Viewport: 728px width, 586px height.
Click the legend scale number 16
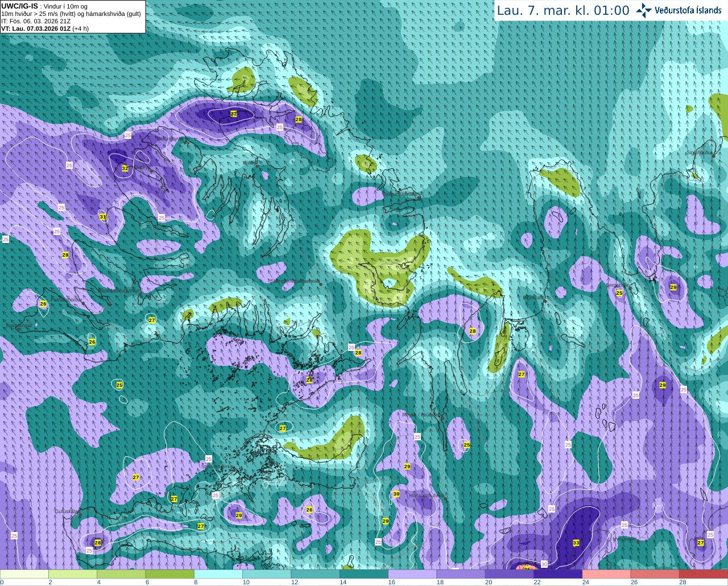(x=391, y=582)
